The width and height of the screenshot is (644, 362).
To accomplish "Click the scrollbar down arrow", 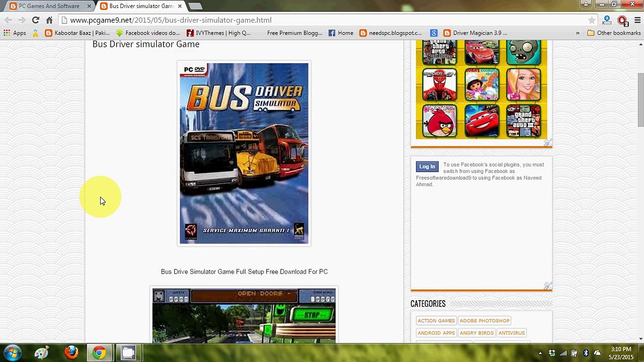I will (x=640, y=339).
